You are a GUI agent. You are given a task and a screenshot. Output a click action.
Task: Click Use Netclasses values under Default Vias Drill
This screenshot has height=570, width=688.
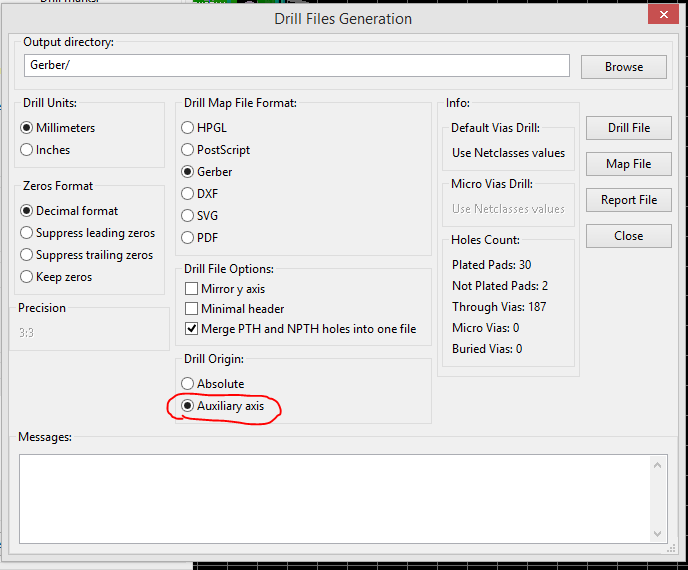(x=509, y=153)
